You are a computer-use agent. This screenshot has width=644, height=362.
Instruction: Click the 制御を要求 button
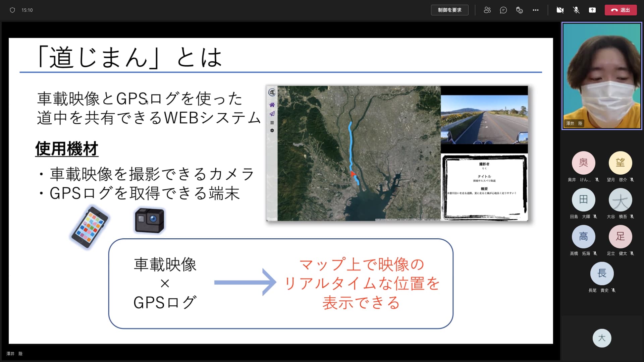[x=449, y=10]
